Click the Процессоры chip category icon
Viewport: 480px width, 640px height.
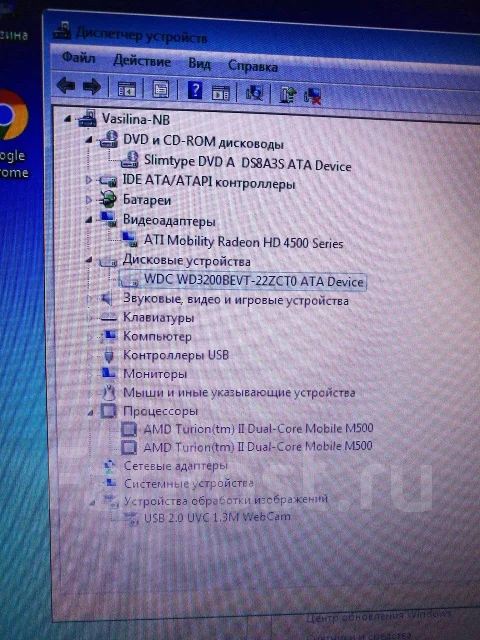pyautogui.click(x=108, y=411)
